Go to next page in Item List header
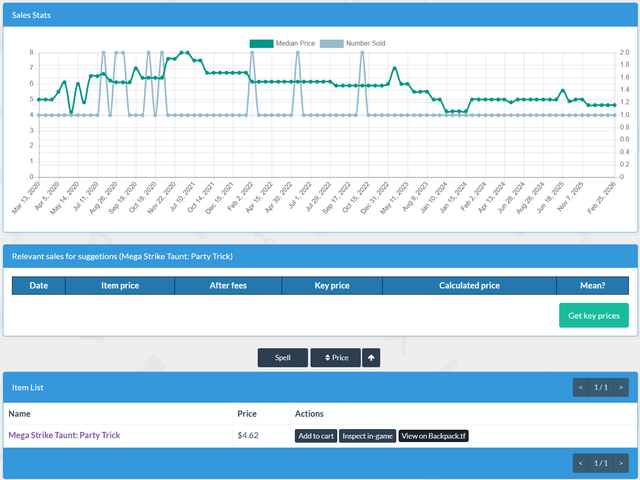Image resolution: width=640 pixels, height=480 pixels. tap(621, 387)
